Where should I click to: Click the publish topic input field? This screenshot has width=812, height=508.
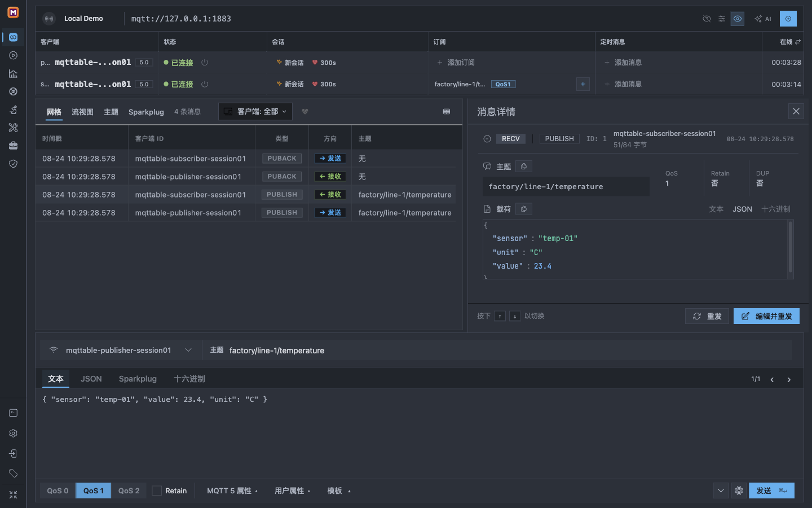pos(498,351)
